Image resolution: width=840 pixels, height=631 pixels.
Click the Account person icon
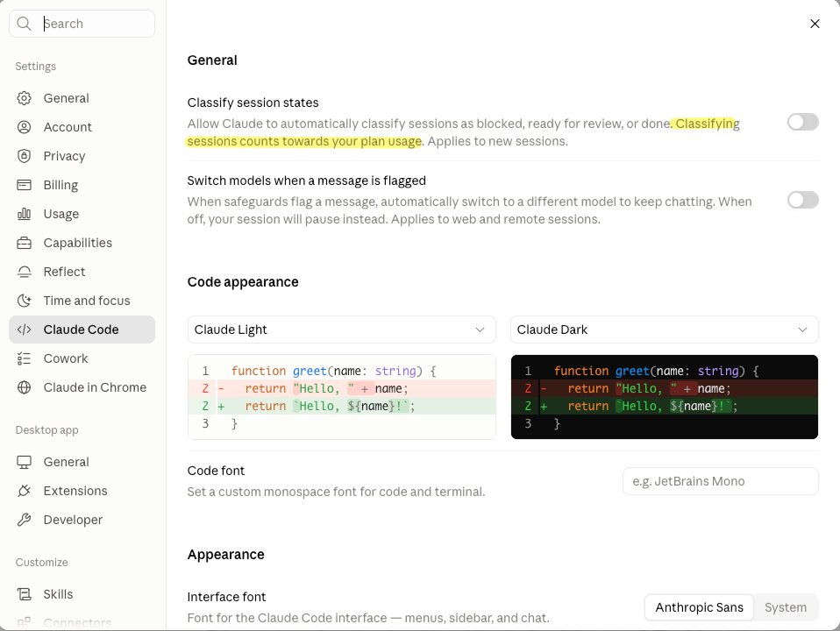24,127
